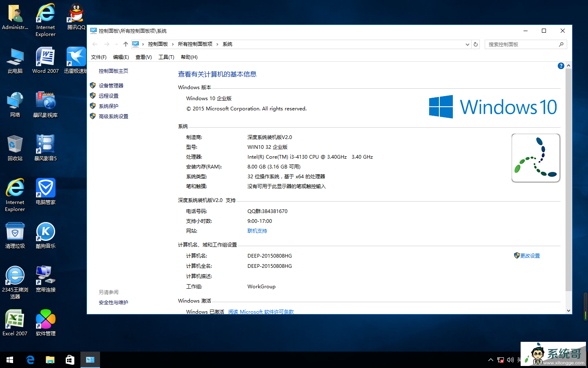Open the Windows Start button
The height and width of the screenshot is (368, 588).
click(10, 360)
